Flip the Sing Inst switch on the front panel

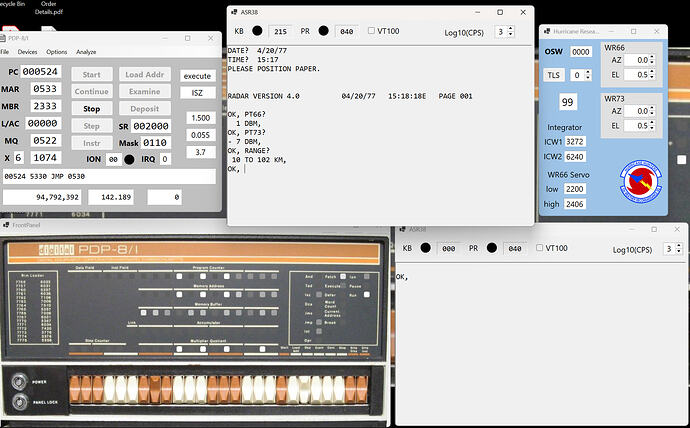[362, 389]
